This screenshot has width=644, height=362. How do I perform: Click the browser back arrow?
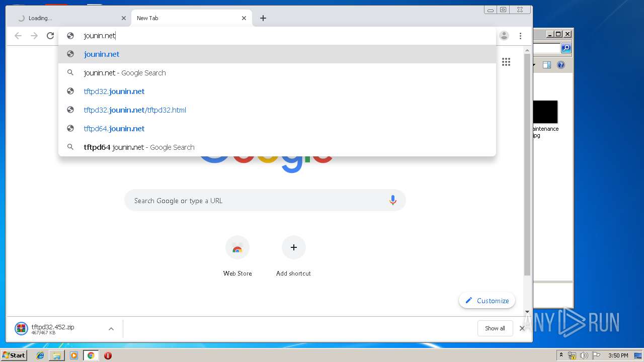[x=18, y=36]
